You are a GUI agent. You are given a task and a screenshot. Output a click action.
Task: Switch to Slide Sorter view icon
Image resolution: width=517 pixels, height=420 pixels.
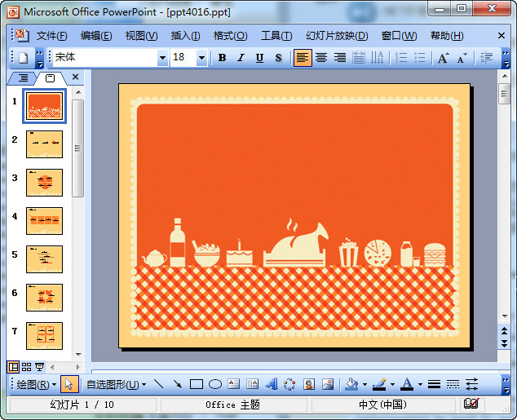click(x=27, y=367)
